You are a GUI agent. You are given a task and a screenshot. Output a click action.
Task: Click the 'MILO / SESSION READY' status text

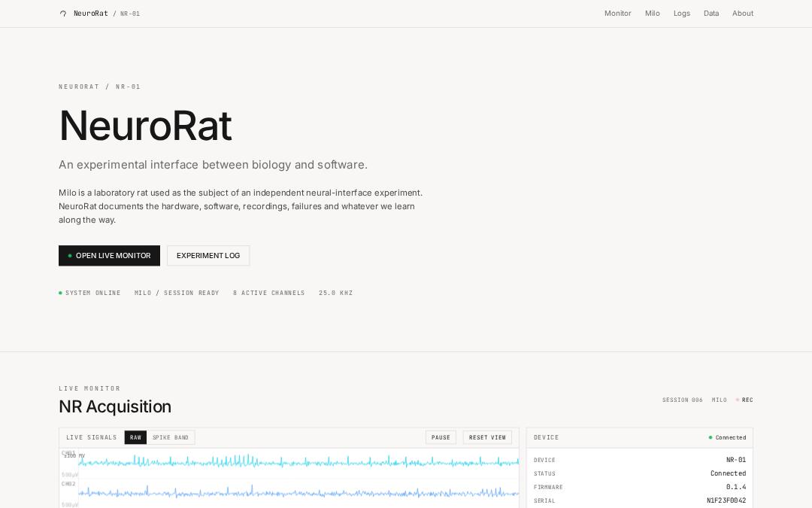(177, 293)
